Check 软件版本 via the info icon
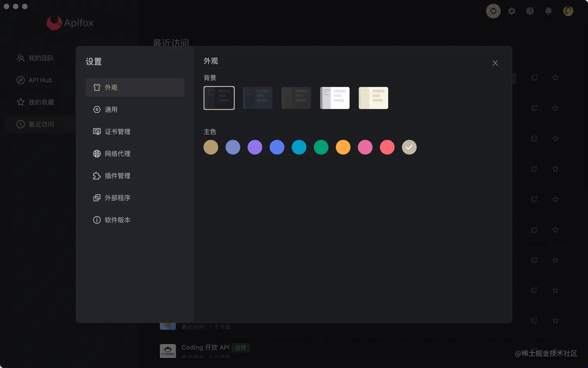The image size is (588, 368). (x=117, y=220)
